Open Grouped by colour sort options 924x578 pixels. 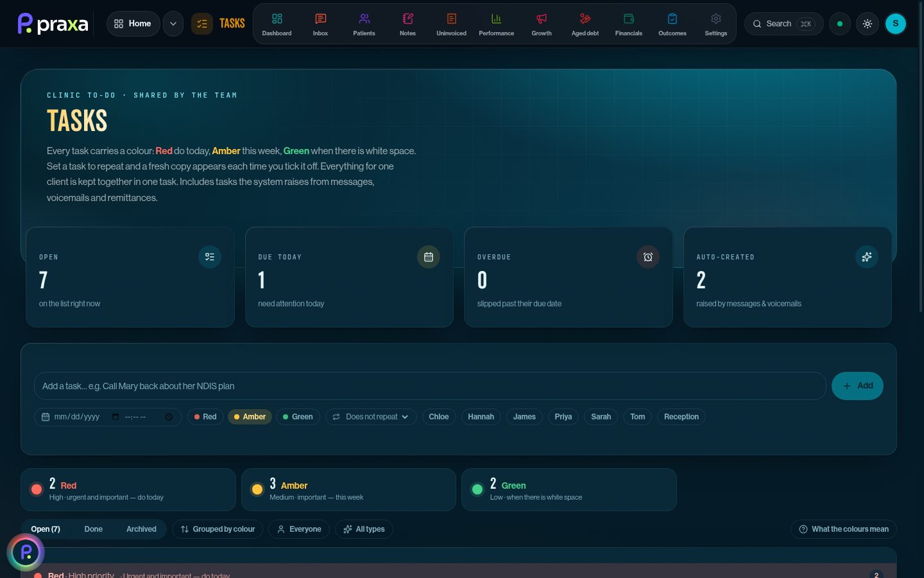pyautogui.click(x=218, y=529)
